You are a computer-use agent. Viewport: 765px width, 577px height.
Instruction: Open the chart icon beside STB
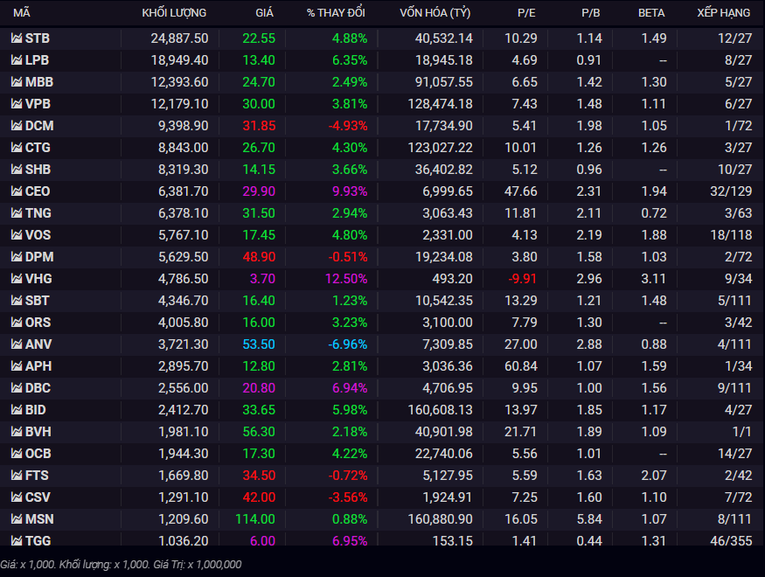(x=17, y=38)
